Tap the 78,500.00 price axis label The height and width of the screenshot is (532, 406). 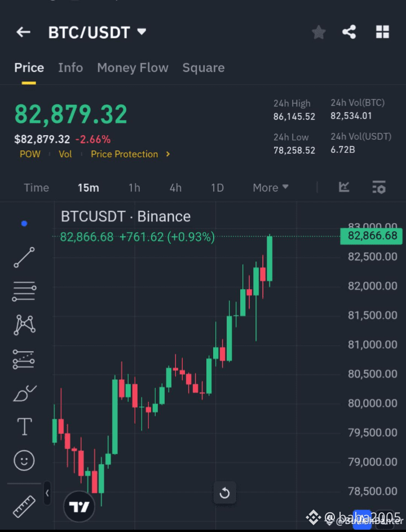pos(372,491)
